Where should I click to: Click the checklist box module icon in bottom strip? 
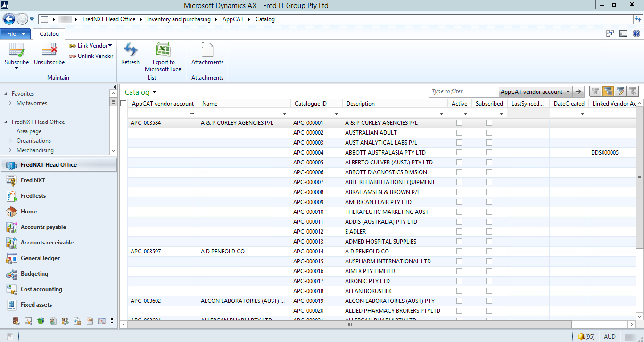(77, 321)
